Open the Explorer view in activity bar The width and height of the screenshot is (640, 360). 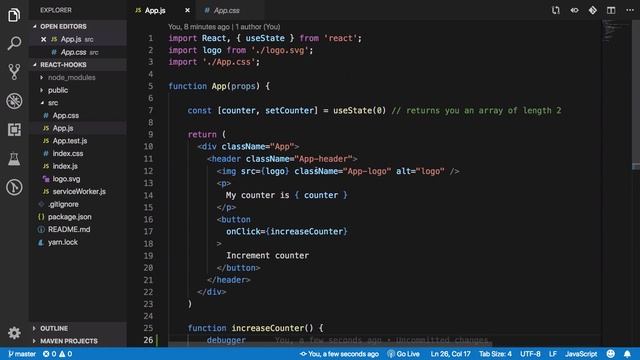click(14, 15)
